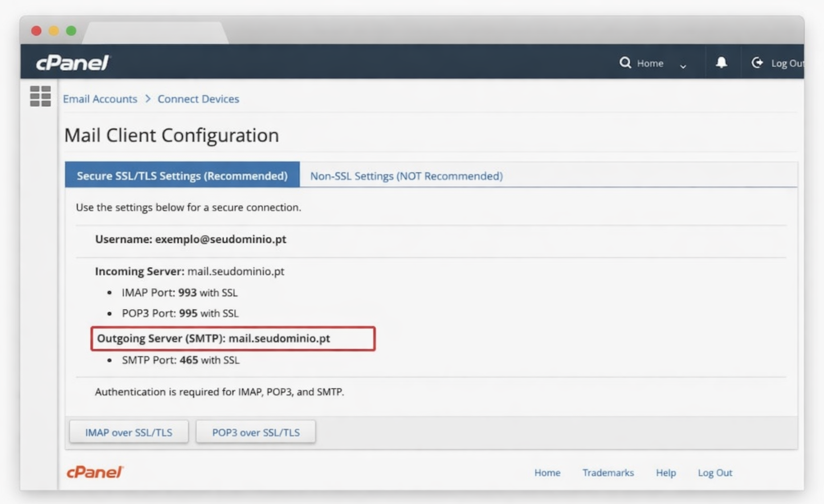Go to Email Accounts breadcrumb
This screenshot has height=504, width=824.
(100, 99)
